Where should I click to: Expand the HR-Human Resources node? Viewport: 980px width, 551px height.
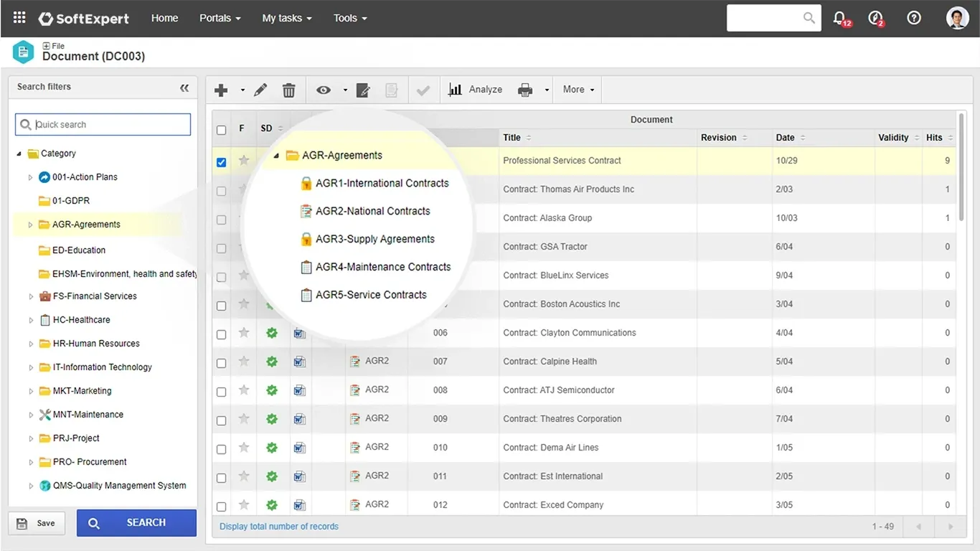[30, 344]
